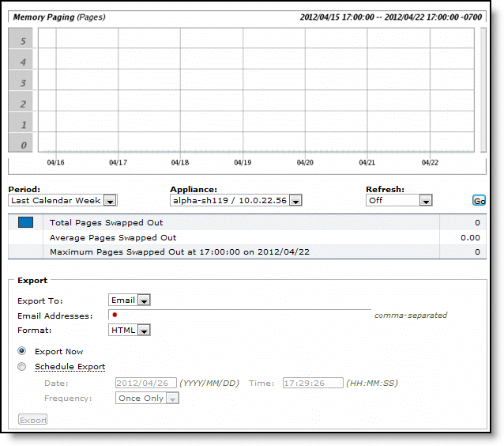The width and height of the screenshot is (504, 446).
Task: Select the Schedule Export radio button
Action: [x=22, y=367]
